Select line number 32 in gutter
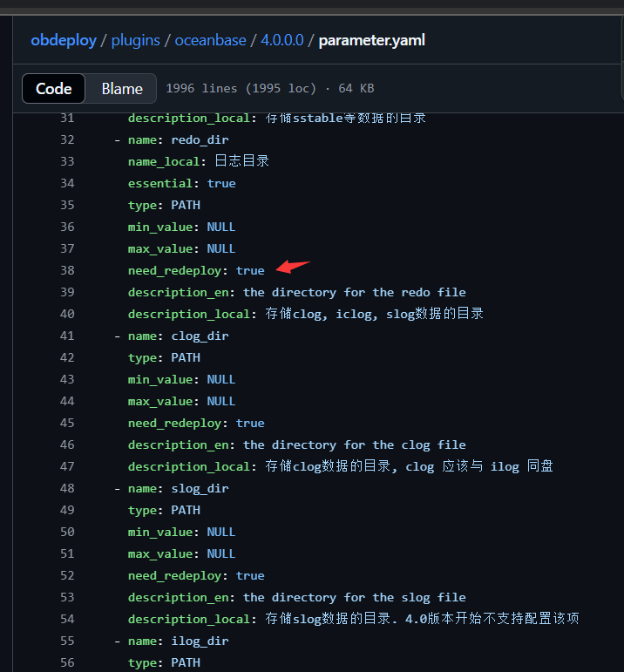624x672 pixels. [x=67, y=139]
